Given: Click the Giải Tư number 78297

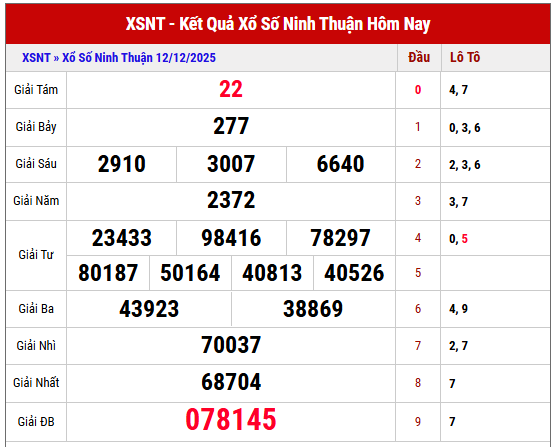Looking at the screenshot, I should (340, 238).
